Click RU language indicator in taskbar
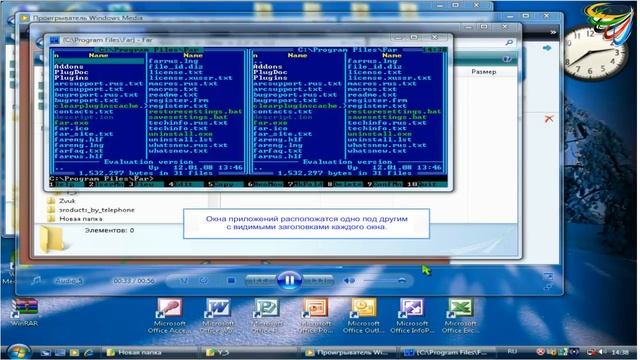The image size is (640, 360). click(x=512, y=351)
